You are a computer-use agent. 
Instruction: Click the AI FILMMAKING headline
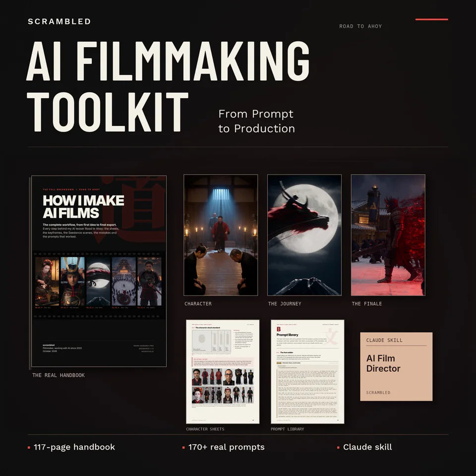(168, 61)
